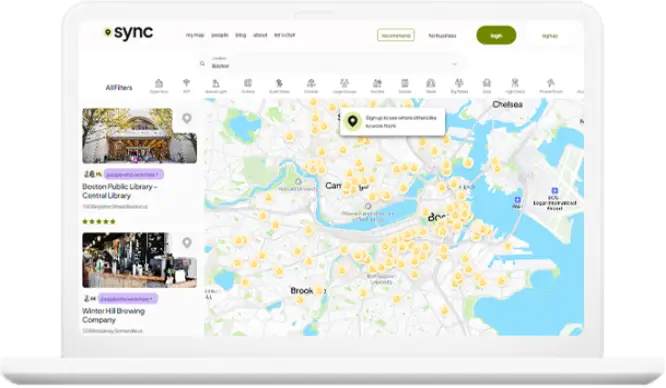
Task: Click the five-star rating of Boston Public Library
Action: tap(99, 221)
